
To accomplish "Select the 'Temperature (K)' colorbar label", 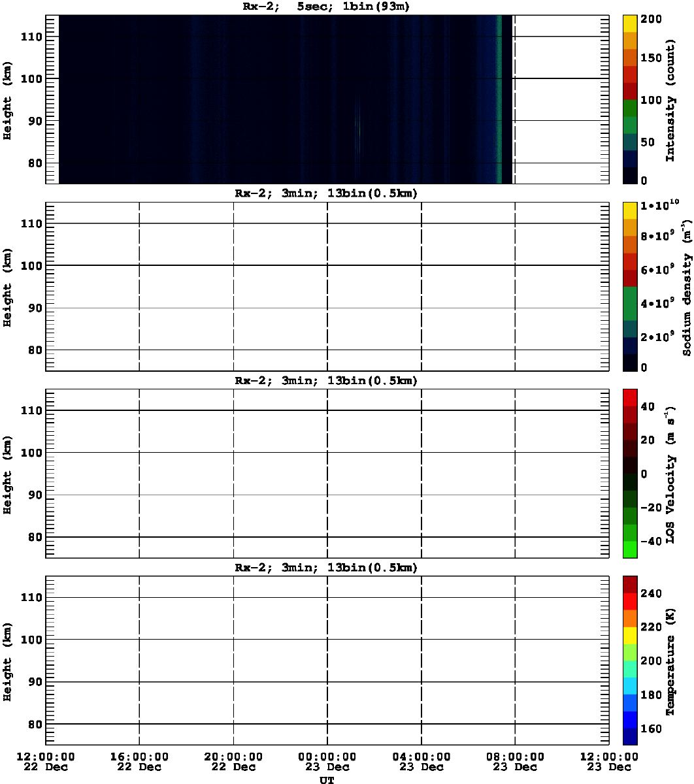I will (670, 660).
